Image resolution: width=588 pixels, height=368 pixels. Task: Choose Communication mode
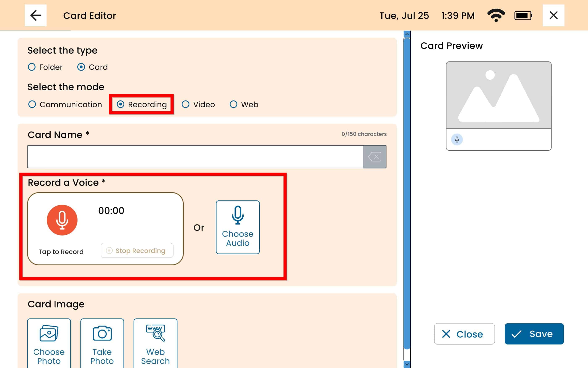coord(32,104)
